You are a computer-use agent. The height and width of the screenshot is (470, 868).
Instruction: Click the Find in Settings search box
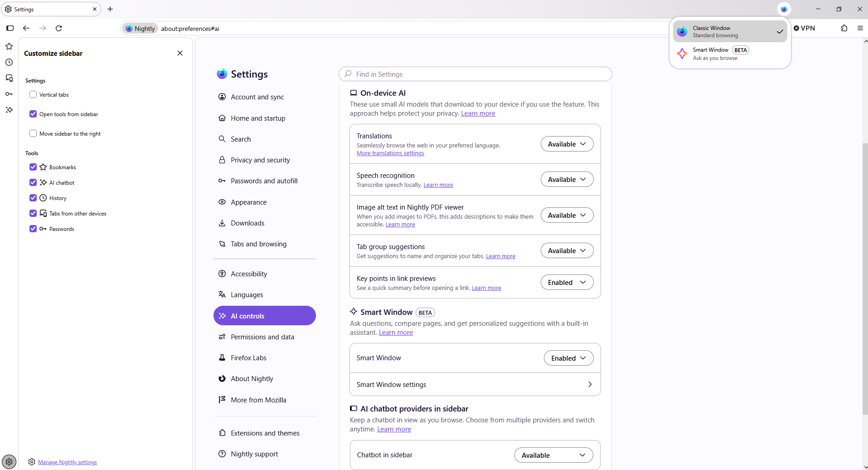(x=475, y=74)
